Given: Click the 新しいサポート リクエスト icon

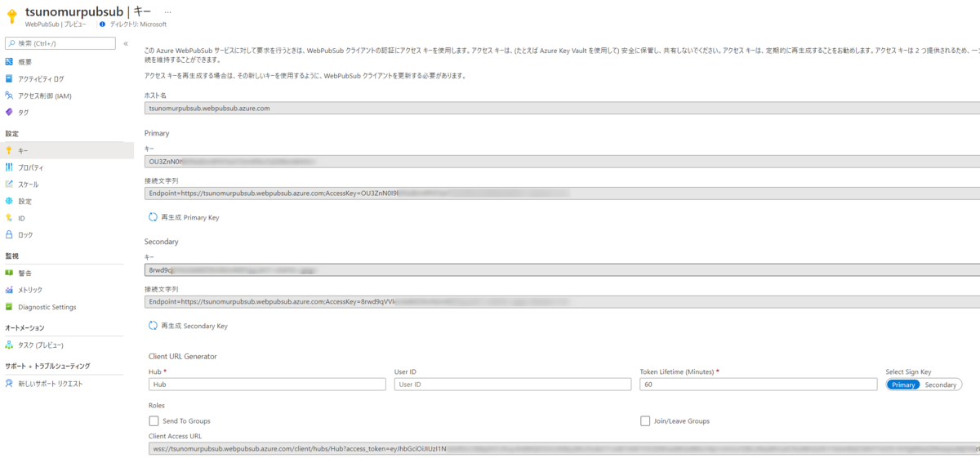Looking at the screenshot, I should pos(9,384).
